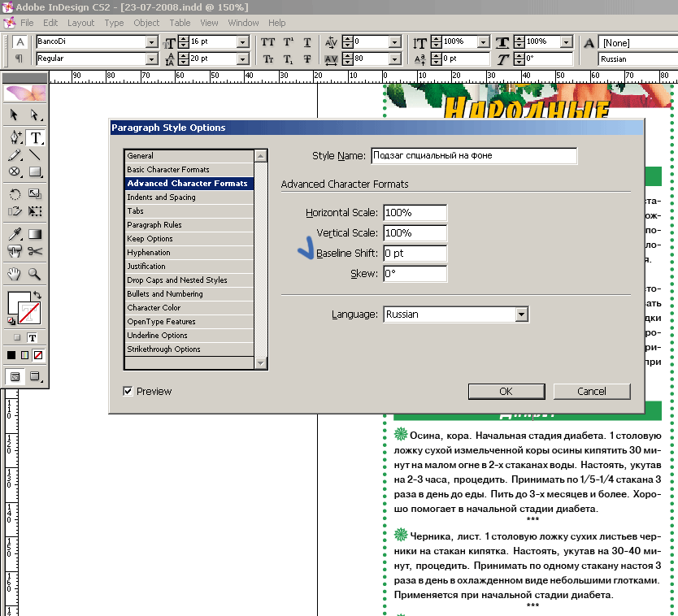Select the Shear tool
The width and height of the screenshot is (678, 616).
pos(15,211)
